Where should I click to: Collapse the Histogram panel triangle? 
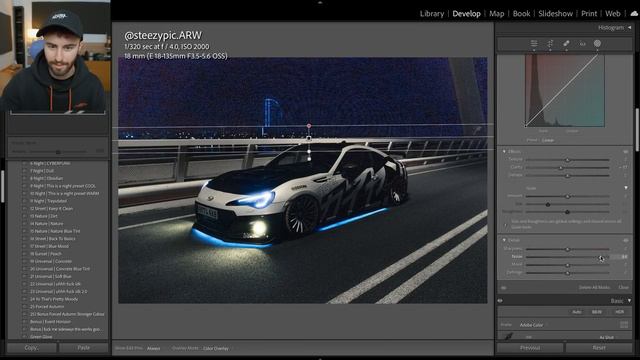(629, 28)
